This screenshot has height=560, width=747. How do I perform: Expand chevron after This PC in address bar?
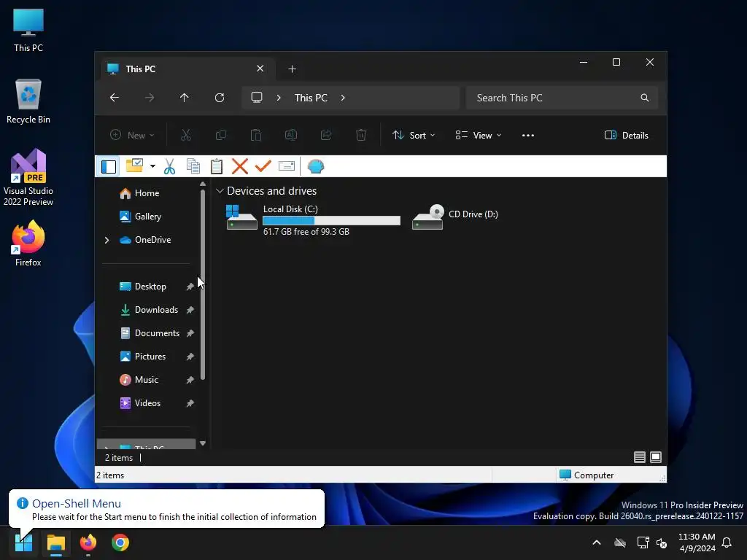point(343,98)
